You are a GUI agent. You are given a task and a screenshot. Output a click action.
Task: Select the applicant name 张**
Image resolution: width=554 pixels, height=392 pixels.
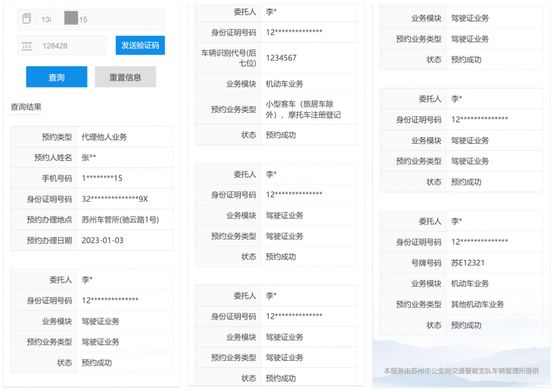(x=89, y=157)
